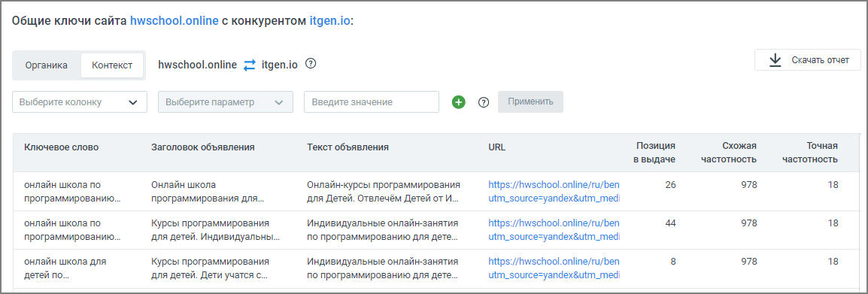Click hwschool.online label beside swap arrows
This screenshot has width=868, height=294.
[198, 65]
